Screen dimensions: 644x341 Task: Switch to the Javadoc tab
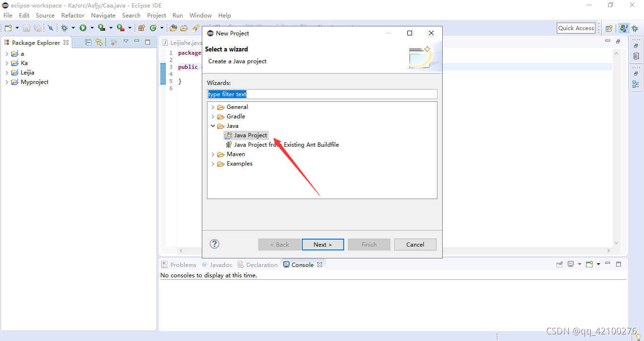click(217, 265)
